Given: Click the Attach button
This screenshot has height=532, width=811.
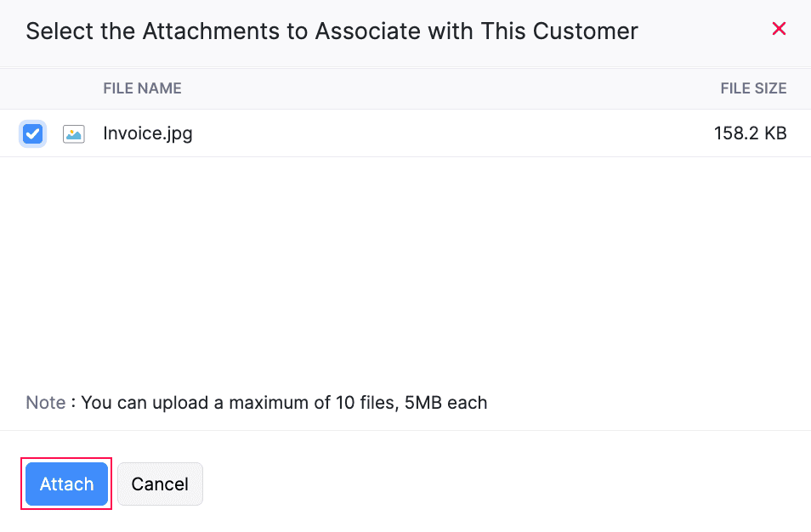Looking at the screenshot, I should point(65,484).
